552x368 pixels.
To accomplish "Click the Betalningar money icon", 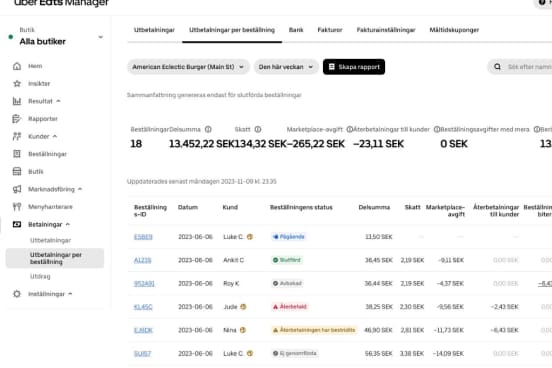I will pyautogui.click(x=17, y=224).
